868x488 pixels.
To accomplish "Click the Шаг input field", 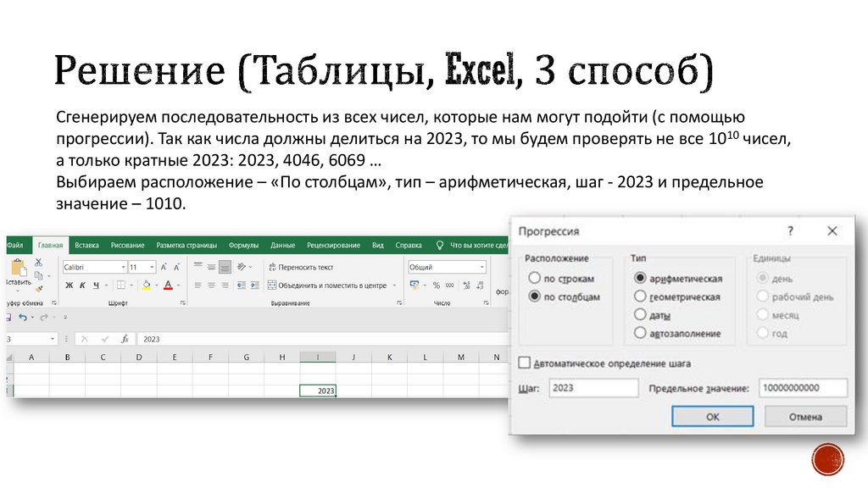I will click(x=593, y=388).
